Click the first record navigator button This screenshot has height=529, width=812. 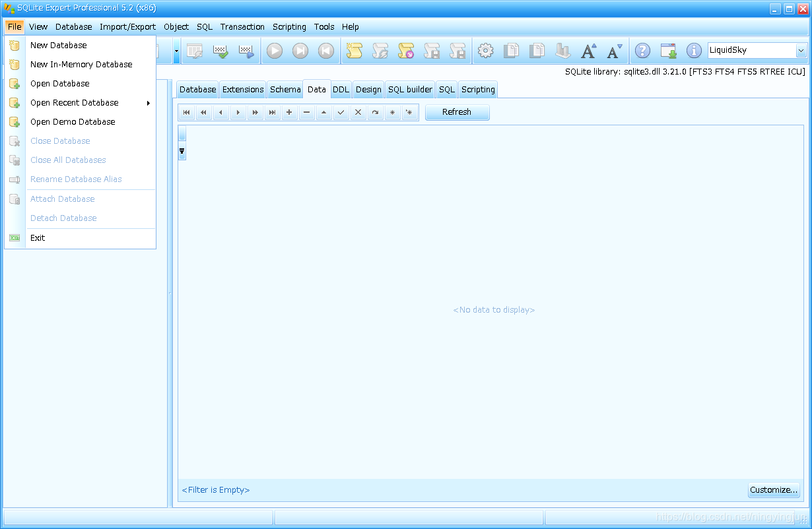coord(187,113)
